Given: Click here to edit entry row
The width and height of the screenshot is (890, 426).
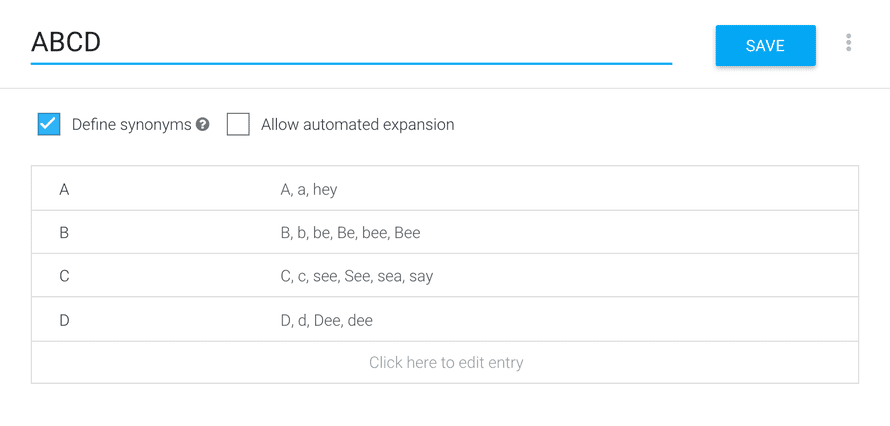Looking at the screenshot, I should [445, 362].
